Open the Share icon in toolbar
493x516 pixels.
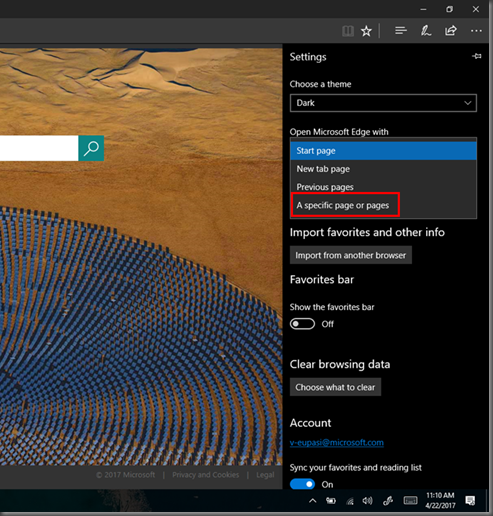coord(451,31)
